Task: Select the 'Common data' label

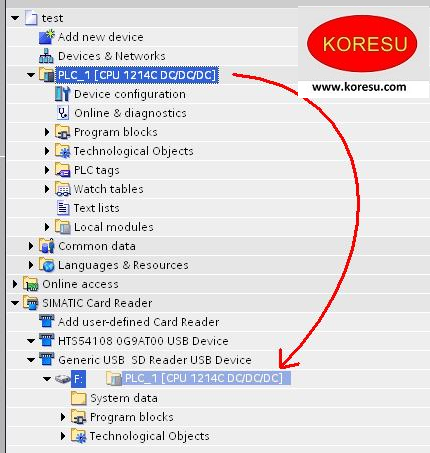Action: (x=97, y=246)
